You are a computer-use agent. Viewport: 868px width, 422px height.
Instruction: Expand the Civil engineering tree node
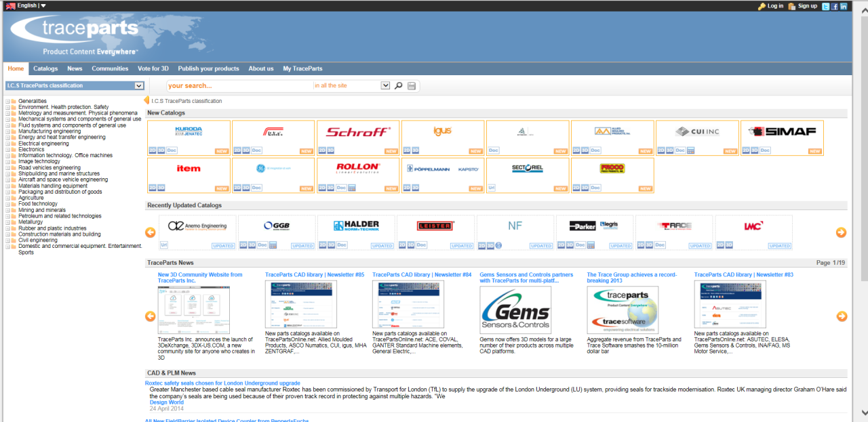[x=7, y=240]
